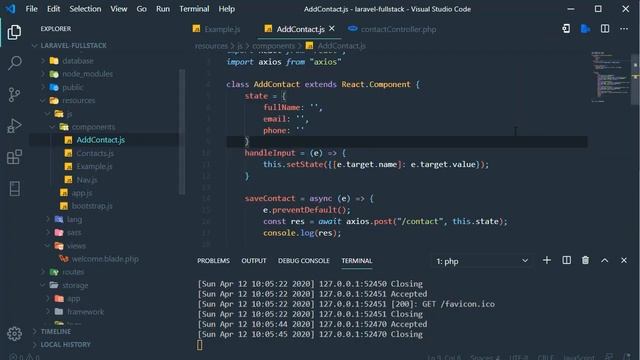Click the VS Code logo icon
640x360 pixels.
click(10, 9)
